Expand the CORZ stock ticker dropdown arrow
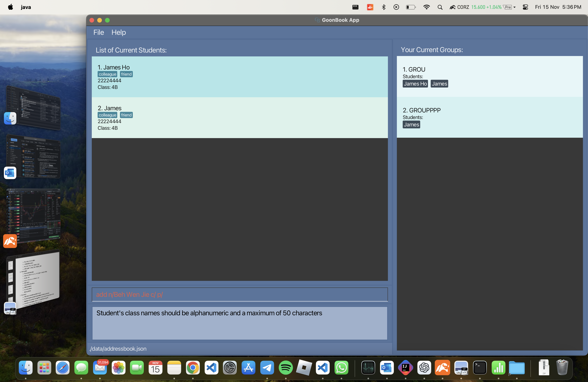This screenshot has height=382, width=588. (514, 7)
